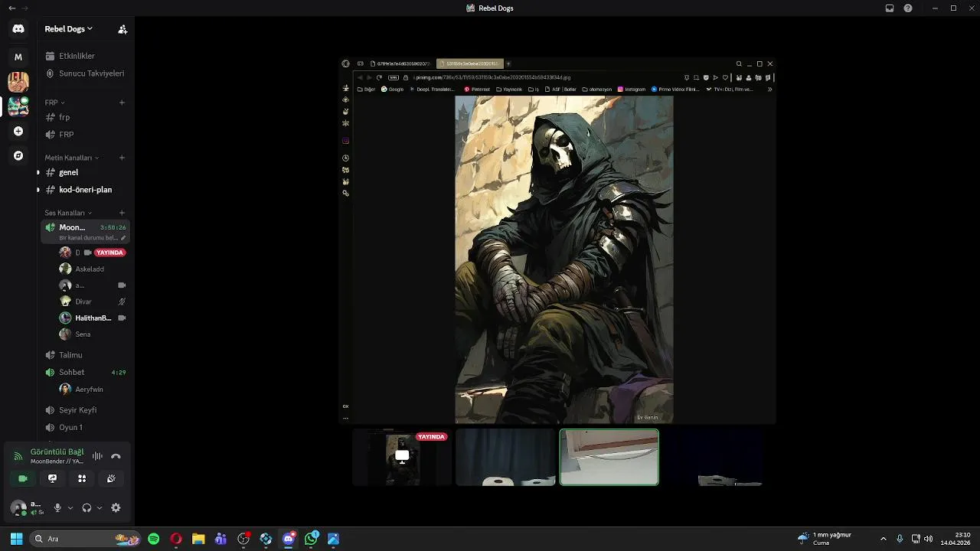Share your screen

52,478
